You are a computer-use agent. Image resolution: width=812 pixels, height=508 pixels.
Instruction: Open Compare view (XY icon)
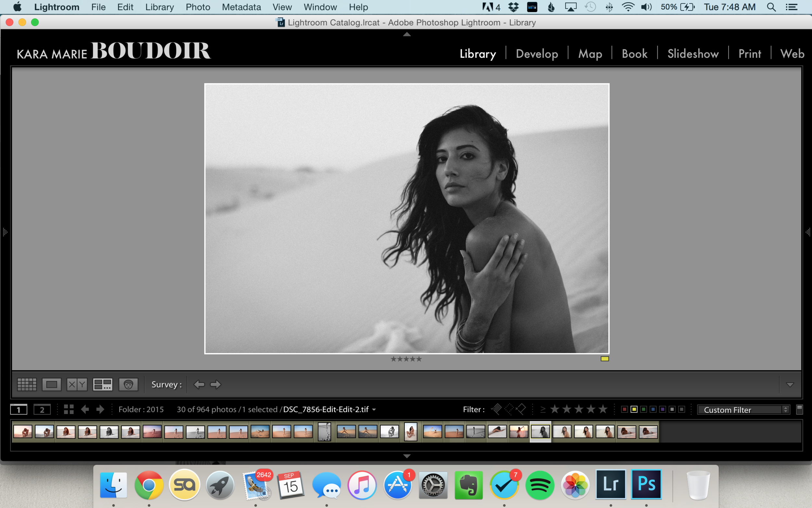click(x=77, y=384)
